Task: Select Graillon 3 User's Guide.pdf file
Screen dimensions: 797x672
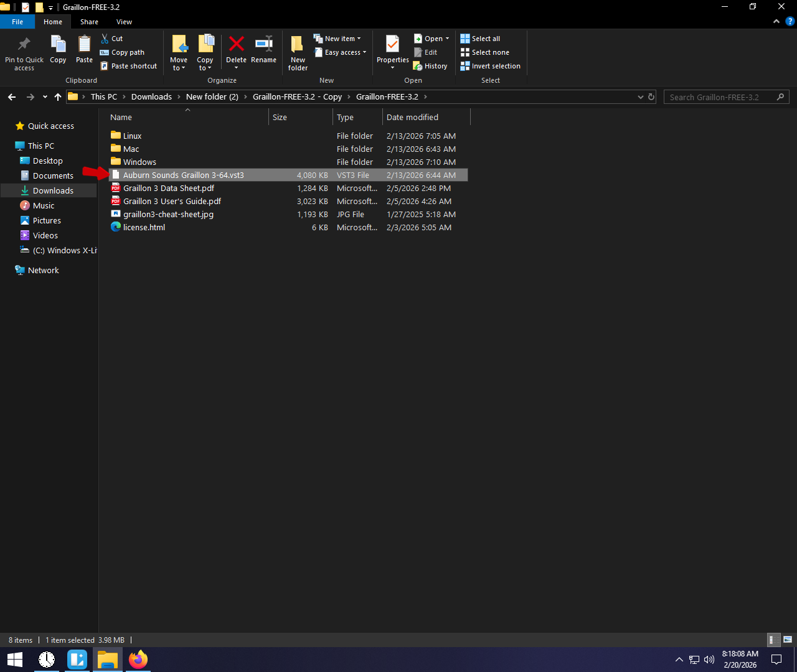Action: (172, 202)
